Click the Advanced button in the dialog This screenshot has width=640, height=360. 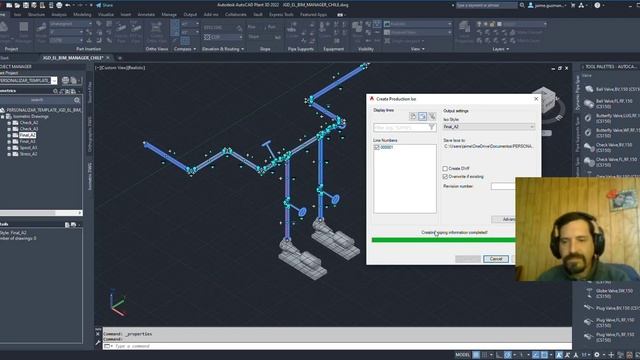pyautogui.click(x=504, y=220)
